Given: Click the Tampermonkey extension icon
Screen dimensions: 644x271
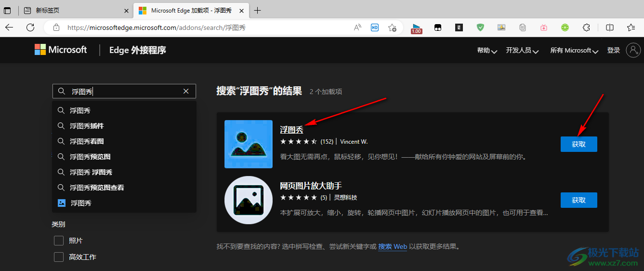Looking at the screenshot, I should [438, 27].
